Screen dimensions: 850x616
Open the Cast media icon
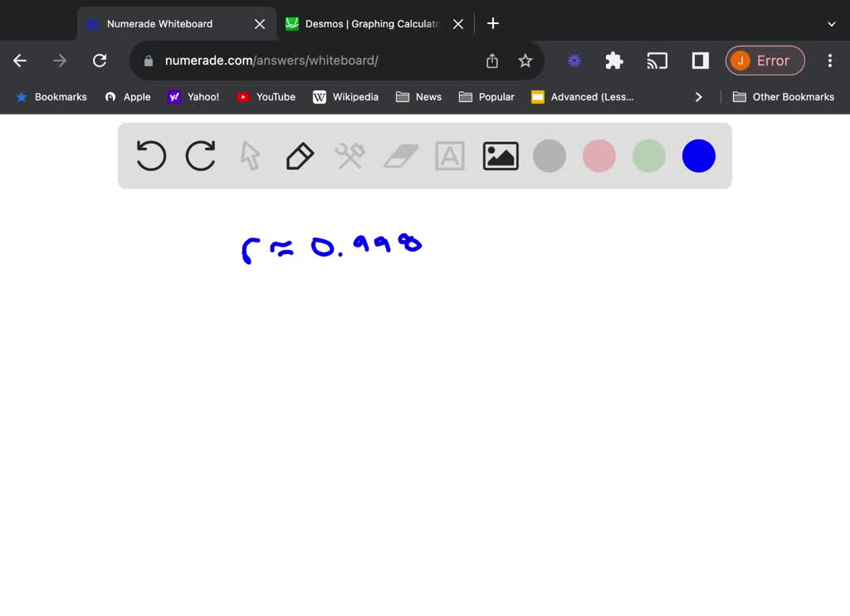coord(657,61)
